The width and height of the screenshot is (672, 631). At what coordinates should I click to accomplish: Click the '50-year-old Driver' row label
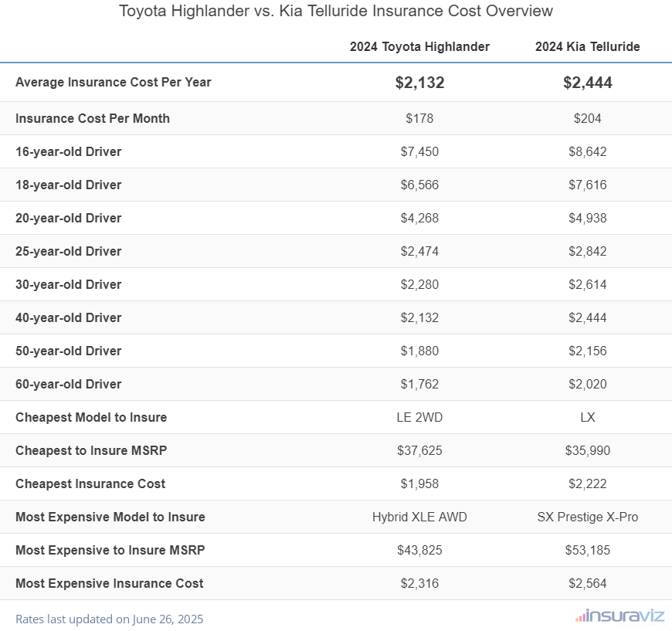pyautogui.click(x=68, y=351)
